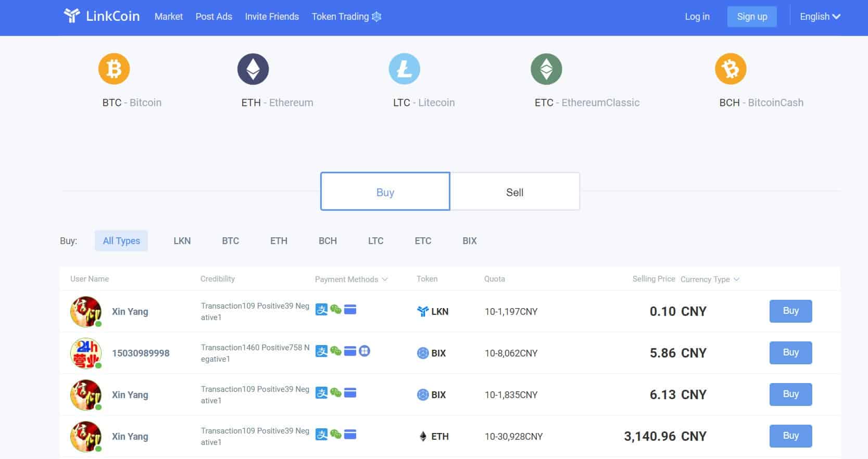Open the Market menu

[x=169, y=17]
